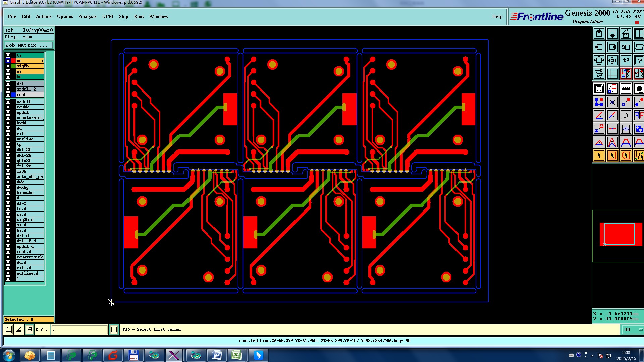Click the Help menu link
This screenshot has width=644, height=362.
[x=497, y=16]
